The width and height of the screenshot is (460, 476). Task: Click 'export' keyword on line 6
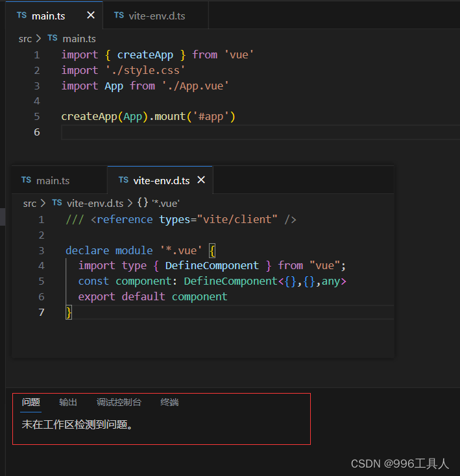97,297
